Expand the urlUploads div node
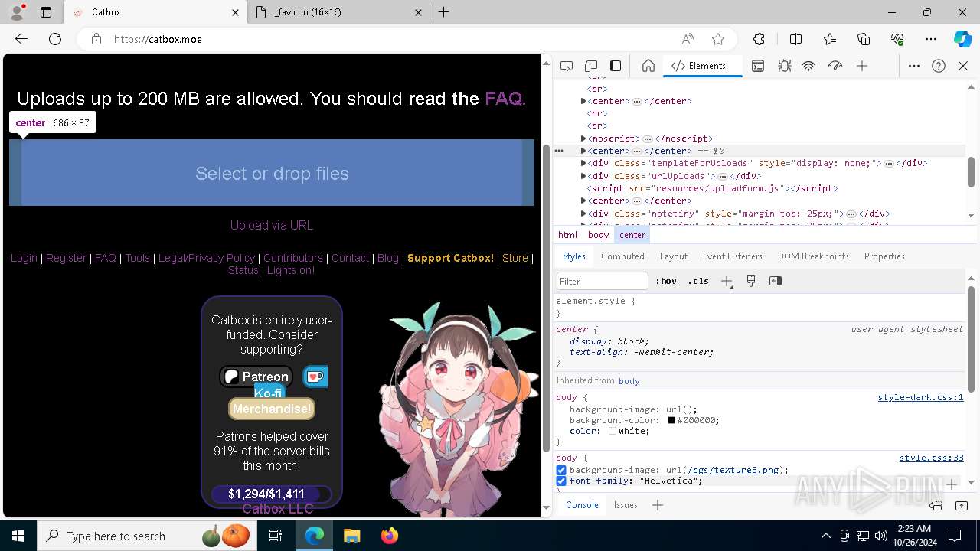Image resolution: width=980 pixels, height=551 pixels. (x=583, y=176)
